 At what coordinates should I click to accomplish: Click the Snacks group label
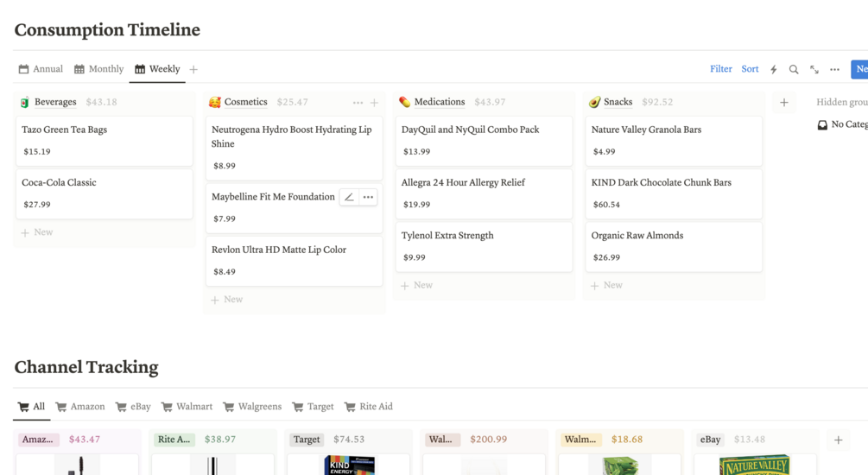coord(618,102)
